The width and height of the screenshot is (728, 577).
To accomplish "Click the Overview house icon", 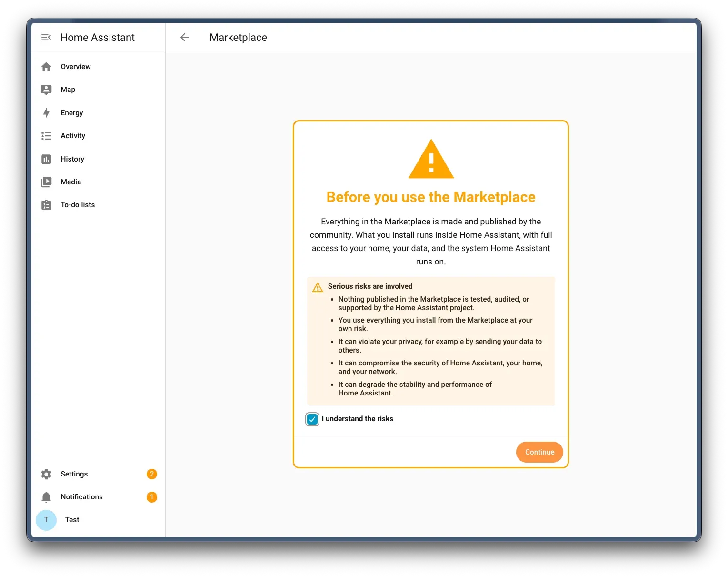I will [46, 67].
